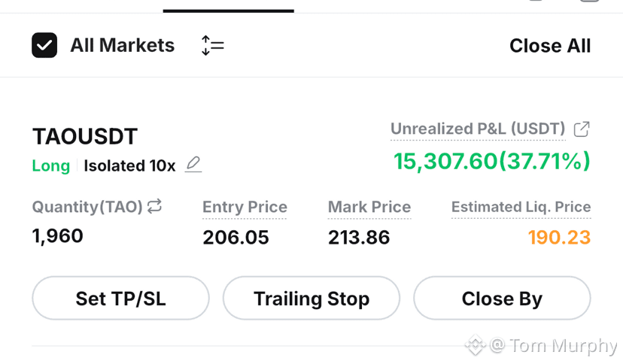Edit leverage with the pencil icon
The height and width of the screenshot is (364, 623).
click(x=193, y=165)
